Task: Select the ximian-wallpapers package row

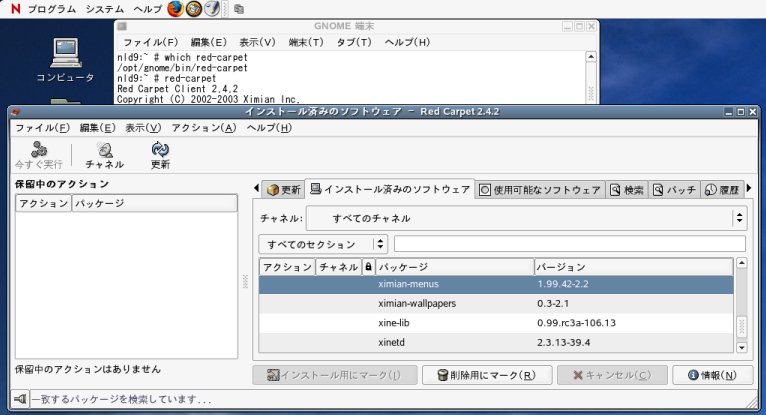Action: click(x=496, y=304)
